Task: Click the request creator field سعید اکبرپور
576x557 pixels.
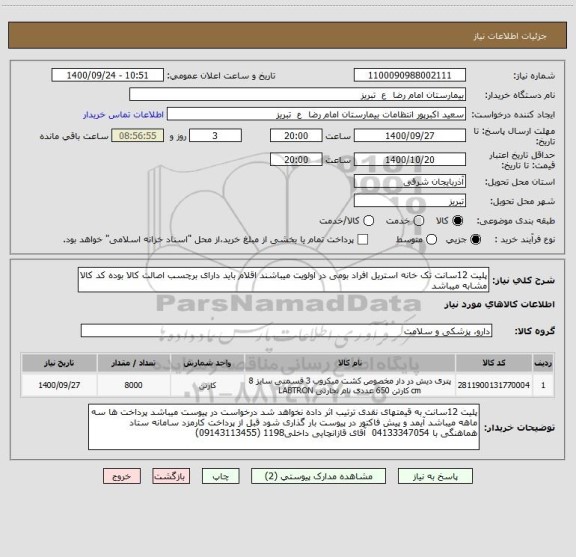Action: click(x=316, y=114)
